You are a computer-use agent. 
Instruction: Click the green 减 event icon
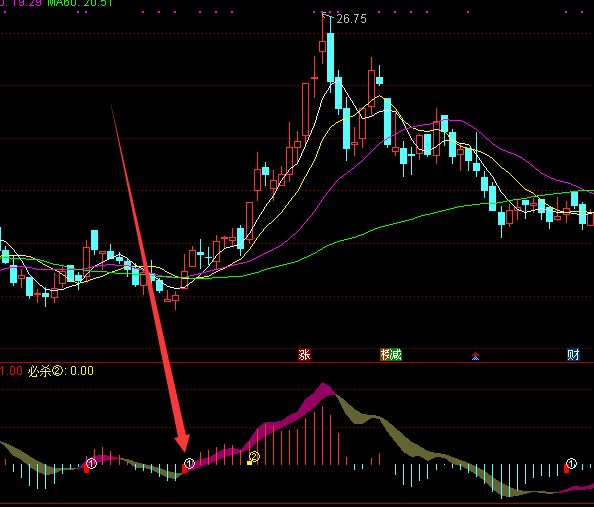pyautogui.click(x=396, y=355)
